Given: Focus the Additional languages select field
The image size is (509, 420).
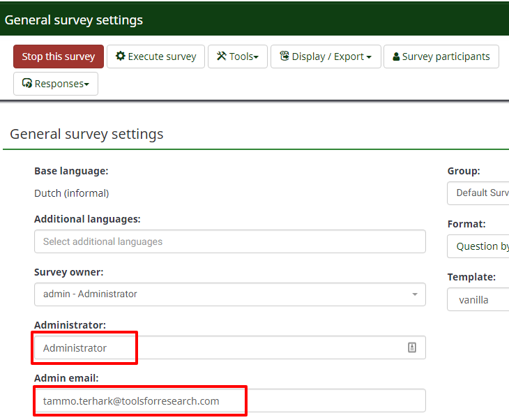Looking at the screenshot, I should tap(229, 241).
